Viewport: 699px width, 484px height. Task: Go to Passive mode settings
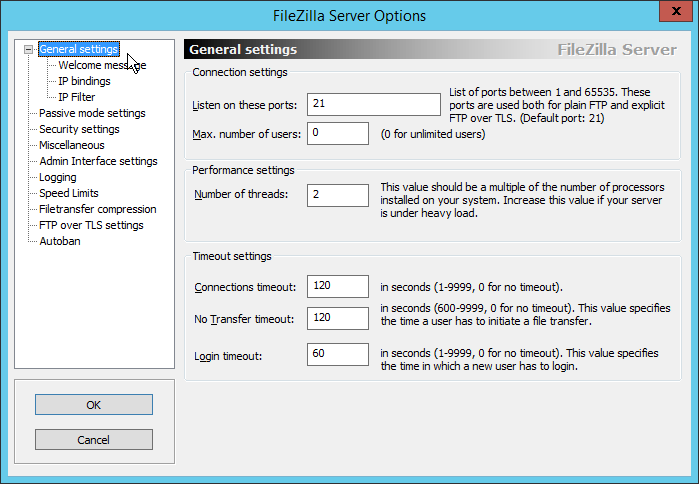[x=92, y=113]
